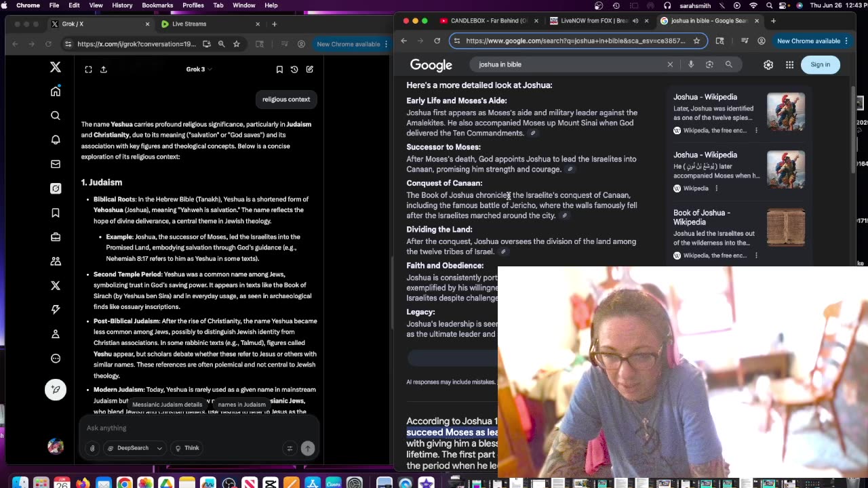Screen dimensions: 868x488
Task: Search by voice microphone icon
Action: [x=691, y=64]
